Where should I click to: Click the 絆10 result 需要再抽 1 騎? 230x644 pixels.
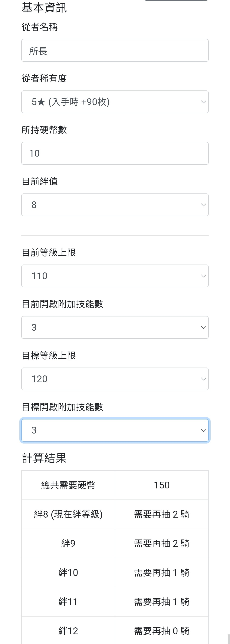pos(162,572)
